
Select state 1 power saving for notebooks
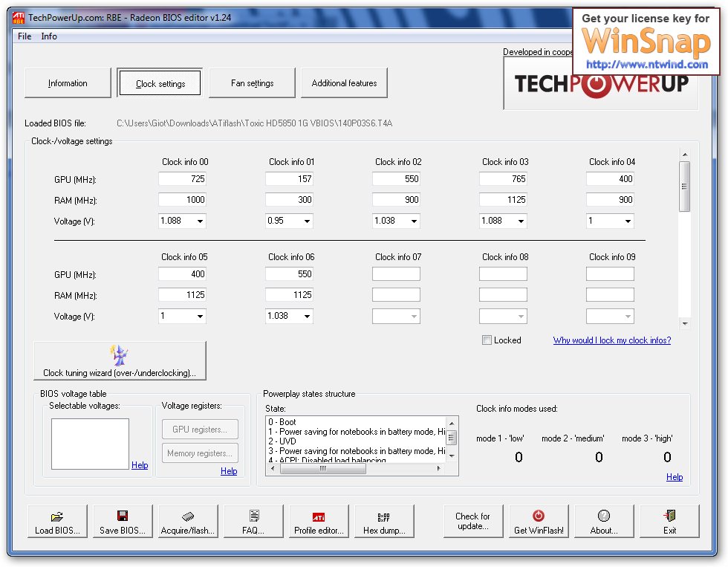pyautogui.click(x=356, y=432)
